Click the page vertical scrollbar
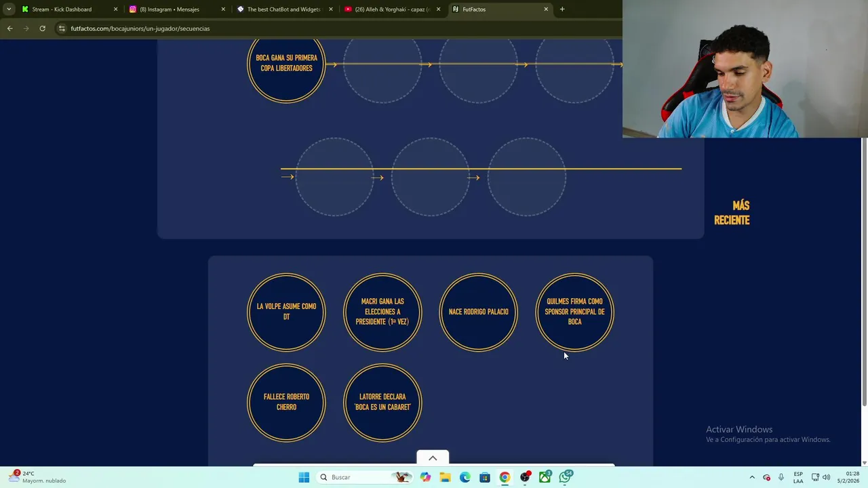868x488 pixels. (864, 271)
